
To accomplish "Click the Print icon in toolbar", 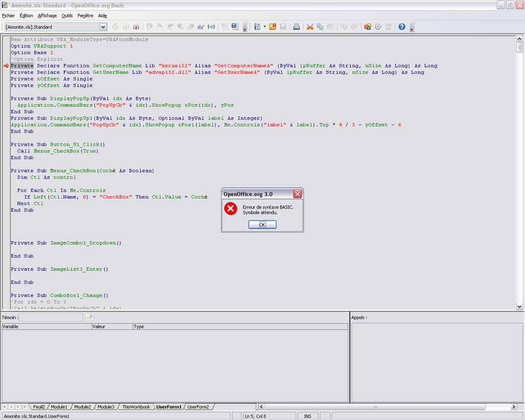I will pyautogui.click(x=296, y=27).
